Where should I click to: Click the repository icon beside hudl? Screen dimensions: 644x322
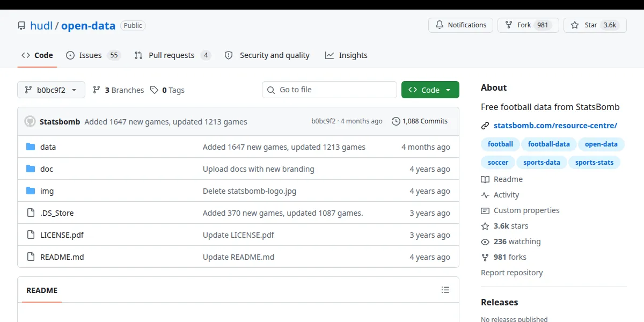(x=21, y=26)
